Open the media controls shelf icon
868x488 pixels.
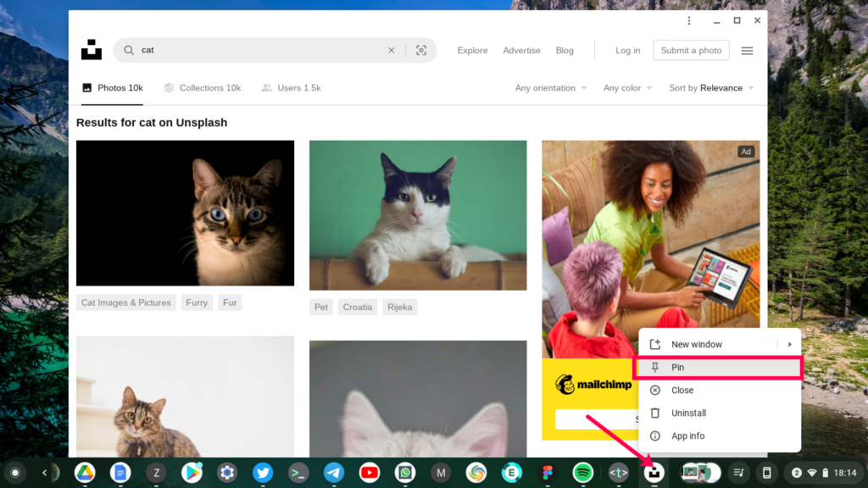click(x=738, y=473)
